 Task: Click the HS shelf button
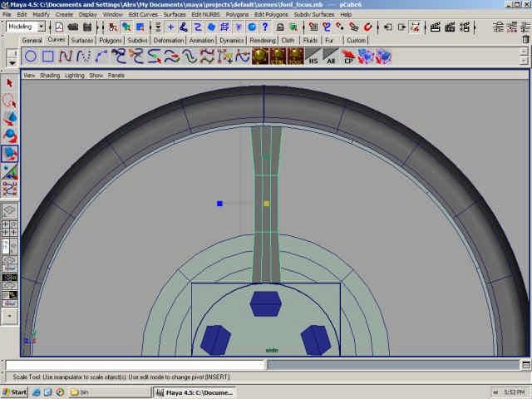pyautogui.click(x=313, y=57)
